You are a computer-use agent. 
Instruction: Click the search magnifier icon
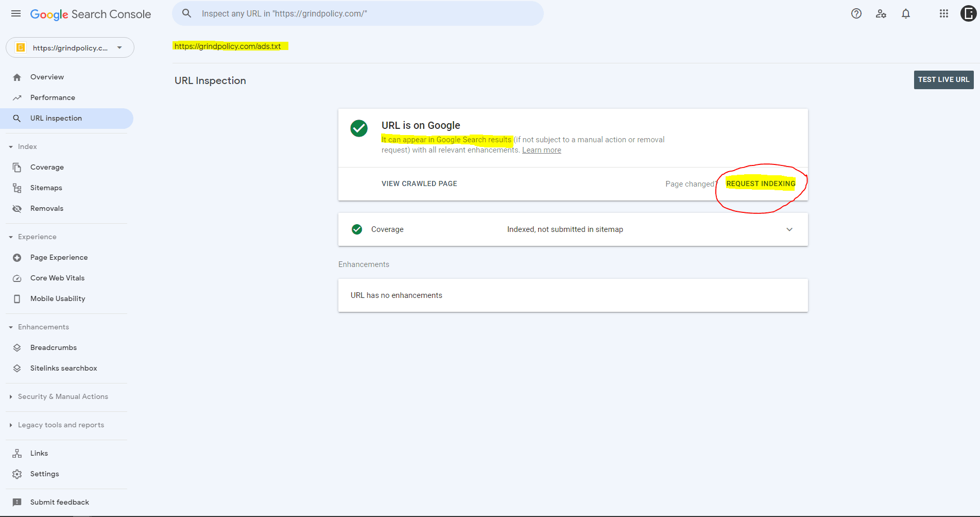click(187, 13)
